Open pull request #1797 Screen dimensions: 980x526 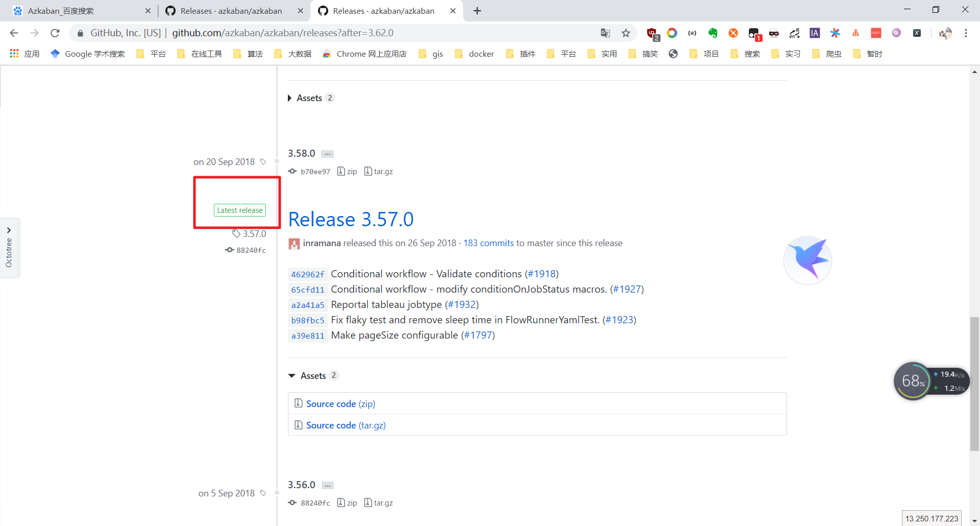478,335
